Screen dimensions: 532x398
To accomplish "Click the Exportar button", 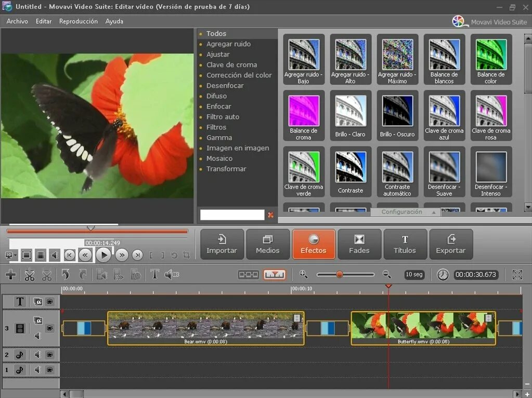I will click(x=451, y=244).
